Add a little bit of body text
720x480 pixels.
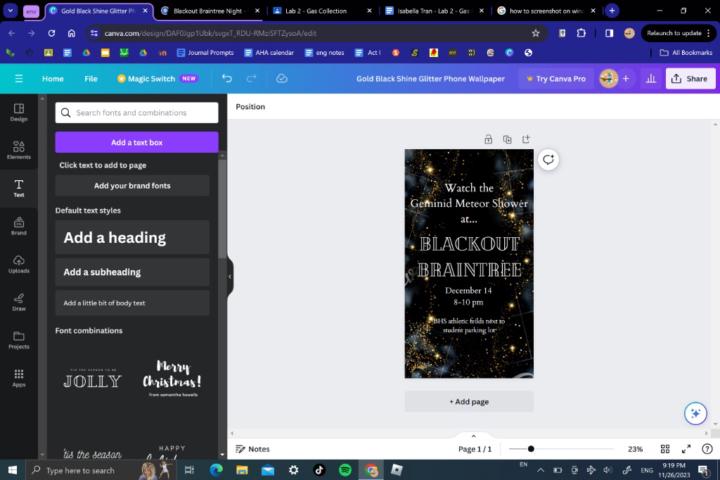[x=132, y=303]
